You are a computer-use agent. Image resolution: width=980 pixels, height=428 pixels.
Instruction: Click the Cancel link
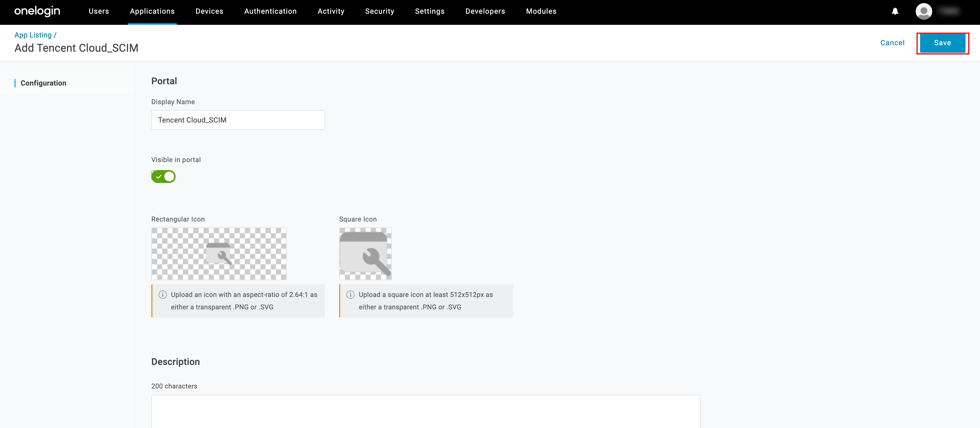pyautogui.click(x=892, y=43)
